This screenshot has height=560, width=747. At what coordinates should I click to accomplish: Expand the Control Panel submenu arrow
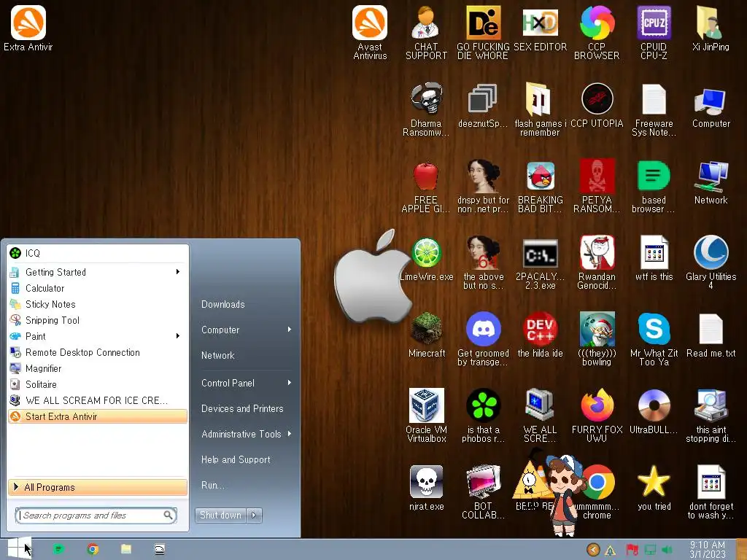[x=289, y=383]
